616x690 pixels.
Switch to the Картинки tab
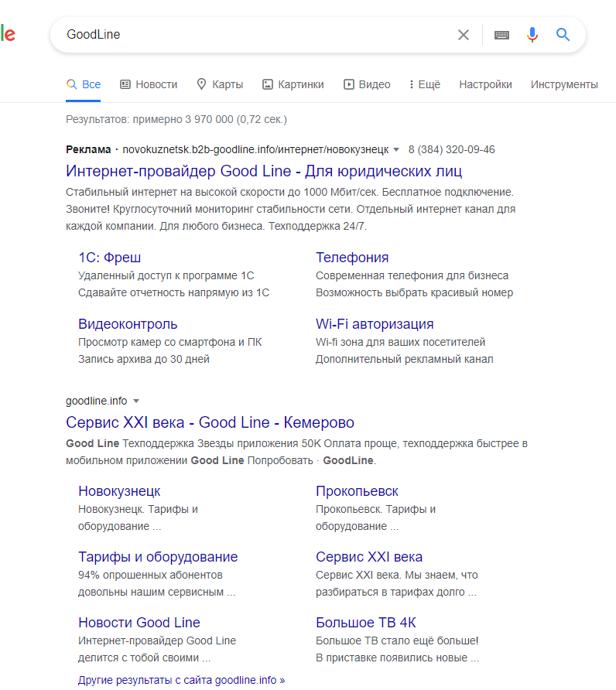click(x=293, y=84)
